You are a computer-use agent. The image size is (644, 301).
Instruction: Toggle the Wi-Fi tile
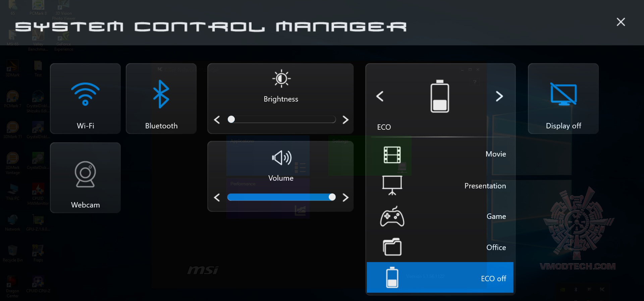click(85, 99)
